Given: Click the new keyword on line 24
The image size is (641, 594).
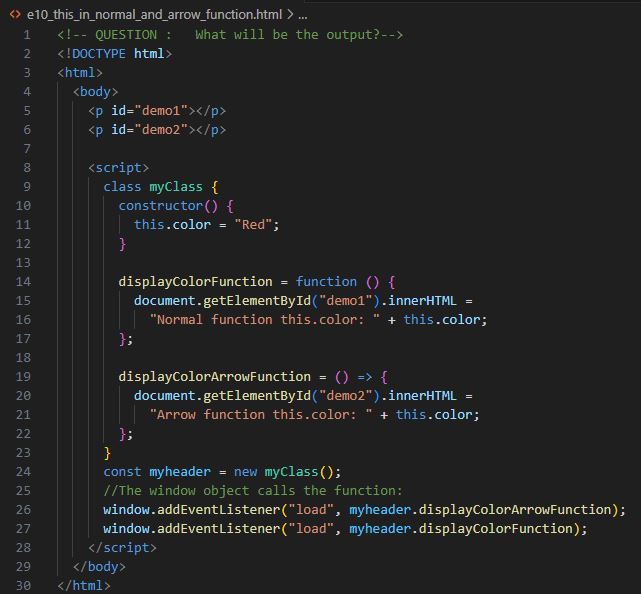Looking at the screenshot, I should [x=245, y=472].
